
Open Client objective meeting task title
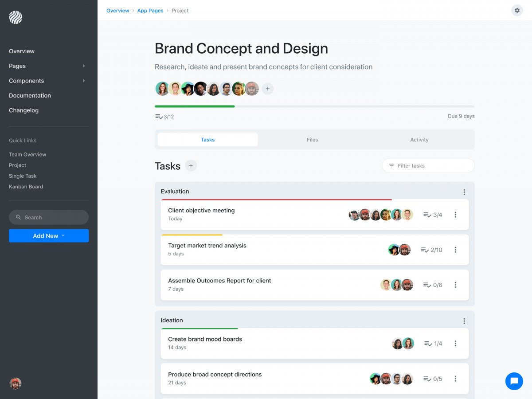tap(201, 211)
